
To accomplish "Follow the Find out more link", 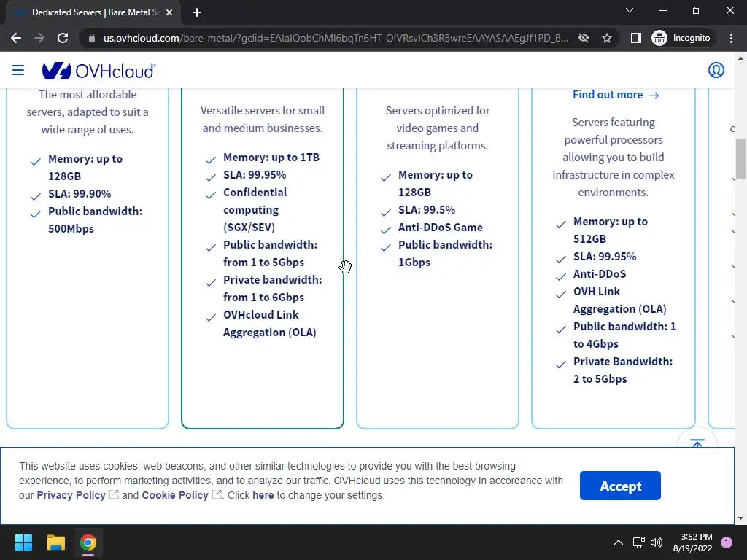I will click(616, 95).
